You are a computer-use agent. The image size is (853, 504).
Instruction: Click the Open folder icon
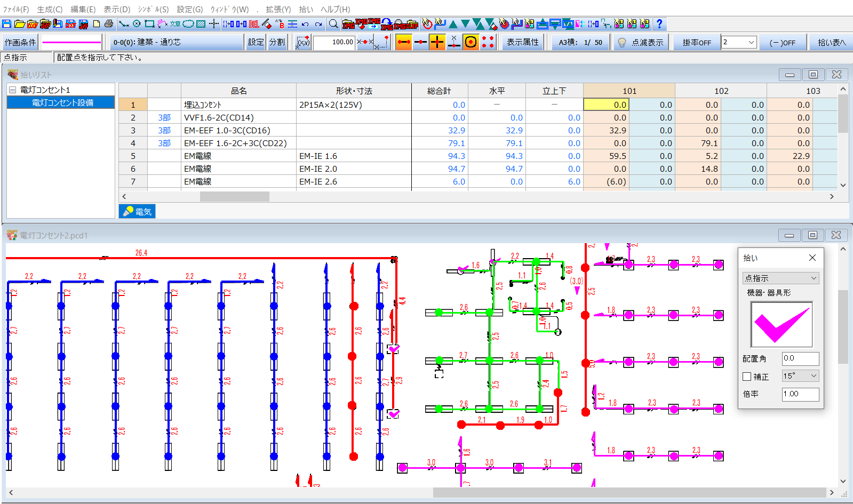coord(19,24)
